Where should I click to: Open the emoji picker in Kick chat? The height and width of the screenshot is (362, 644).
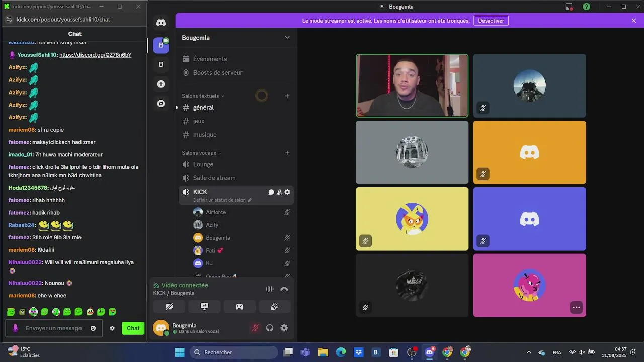pos(93,328)
